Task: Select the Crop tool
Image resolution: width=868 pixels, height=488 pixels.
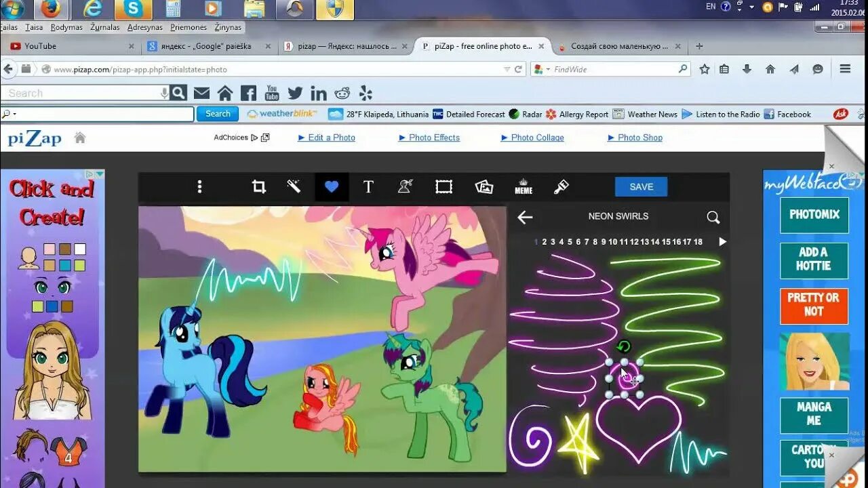Action: 258,187
